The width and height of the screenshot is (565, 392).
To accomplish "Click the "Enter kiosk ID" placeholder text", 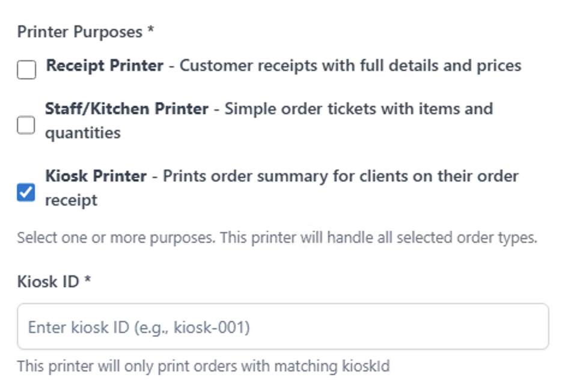I will coord(139,328).
